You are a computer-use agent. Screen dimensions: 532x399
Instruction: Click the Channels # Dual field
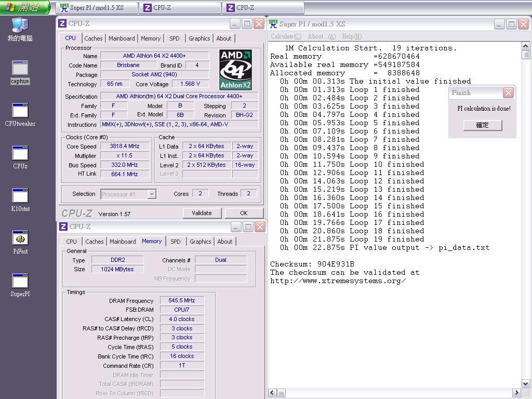pyautogui.click(x=221, y=260)
